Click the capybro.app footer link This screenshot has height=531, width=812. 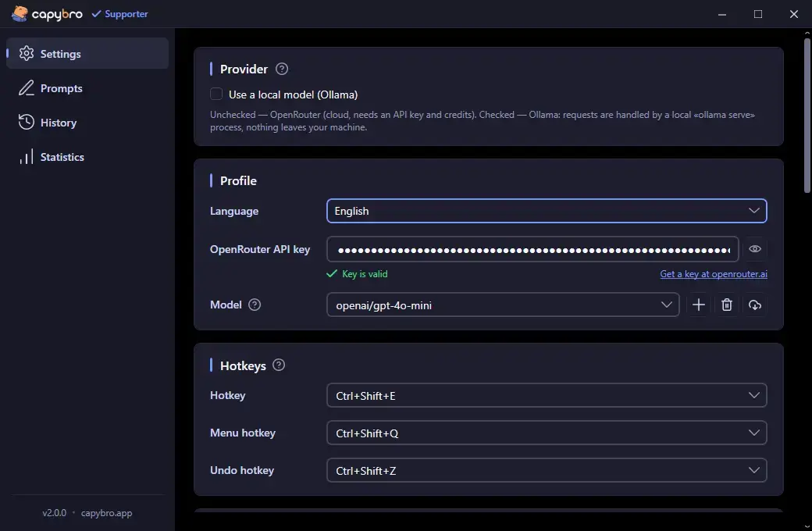click(106, 513)
